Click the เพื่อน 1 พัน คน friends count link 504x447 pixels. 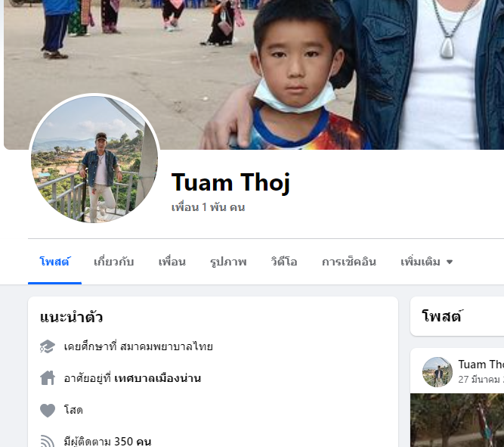pos(209,207)
